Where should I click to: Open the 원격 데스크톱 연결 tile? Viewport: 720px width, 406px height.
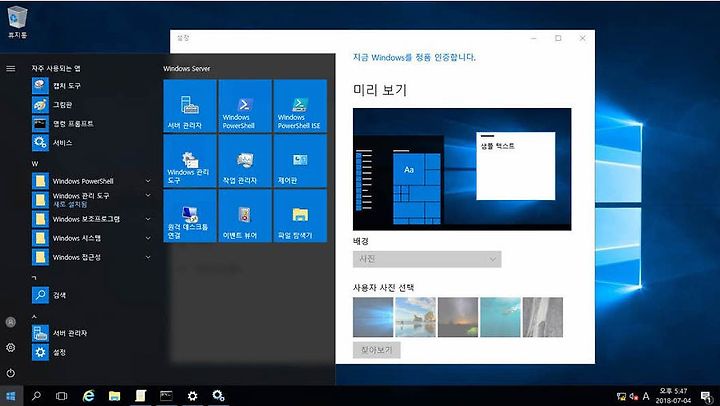point(190,216)
